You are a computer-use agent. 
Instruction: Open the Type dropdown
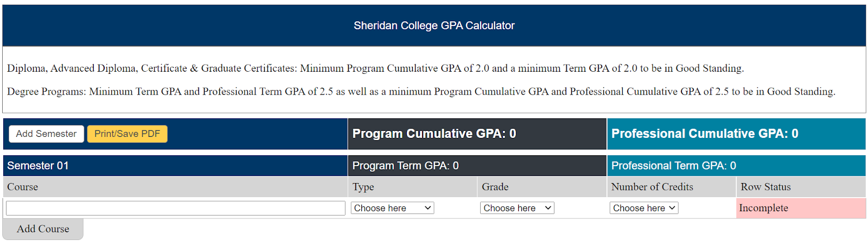point(392,208)
